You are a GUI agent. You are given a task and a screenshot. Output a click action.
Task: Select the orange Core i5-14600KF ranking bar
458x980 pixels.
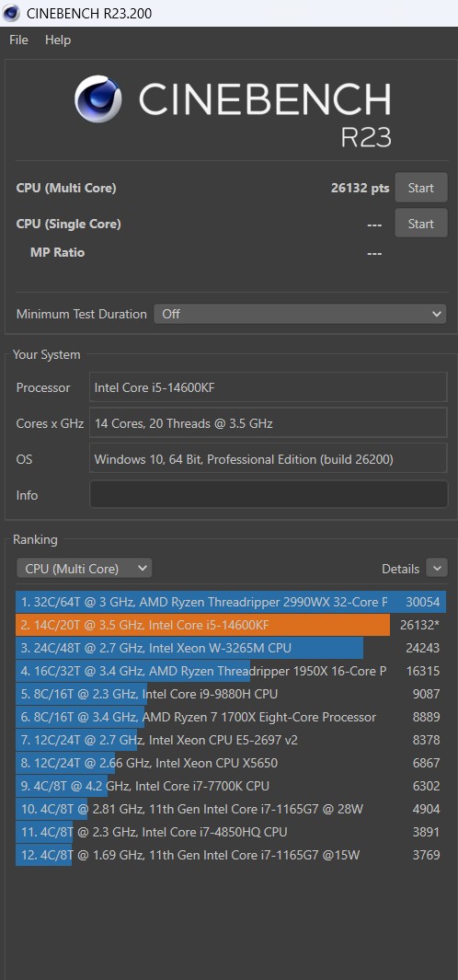click(x=203, y=625)
